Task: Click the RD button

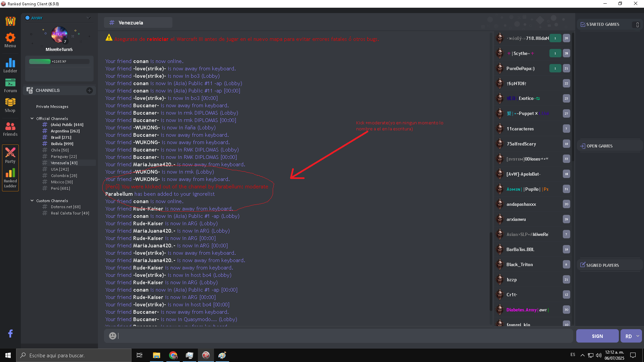Action: (x=628, y=336)
